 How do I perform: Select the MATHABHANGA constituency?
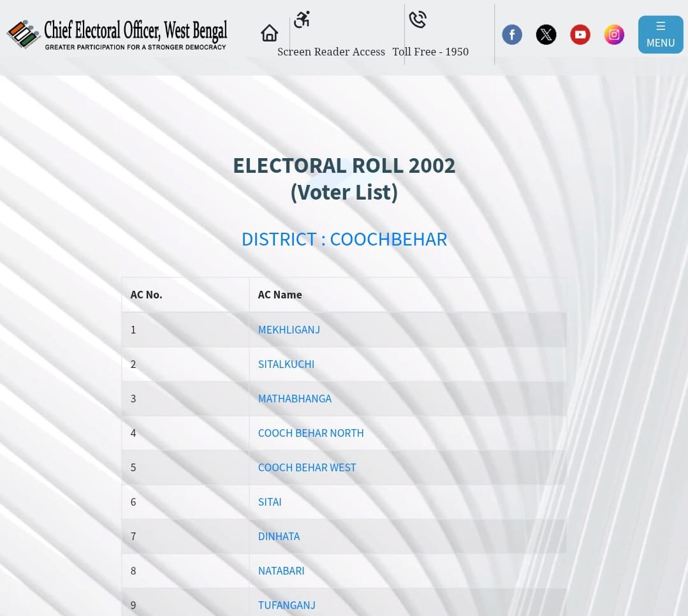295,399
